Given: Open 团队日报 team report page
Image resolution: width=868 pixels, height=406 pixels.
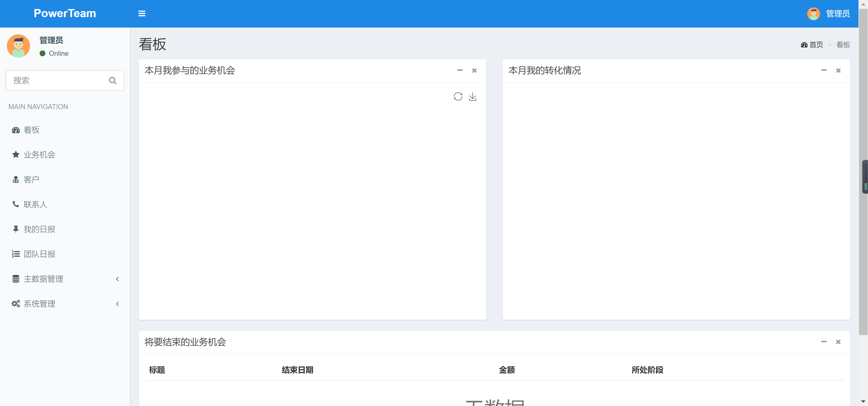Looking at the screenshot, I should point(40,254).
